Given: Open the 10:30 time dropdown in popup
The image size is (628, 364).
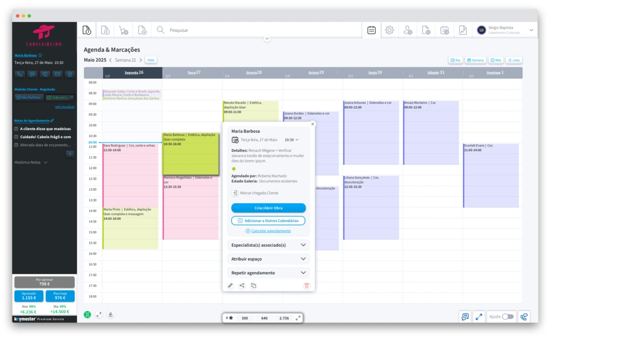Looking at the screenshot, I should coord(291,140).
